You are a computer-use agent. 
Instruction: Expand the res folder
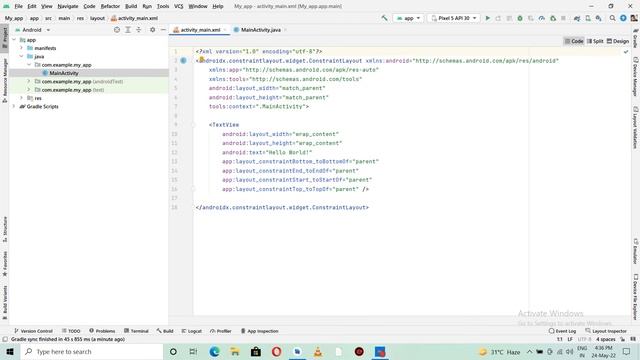tap(22, 98)
